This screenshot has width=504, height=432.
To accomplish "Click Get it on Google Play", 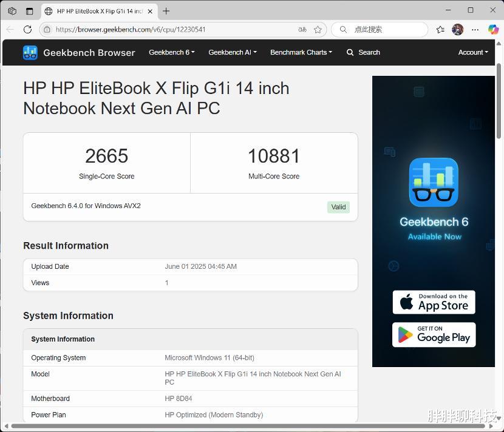I will (434, 335).
